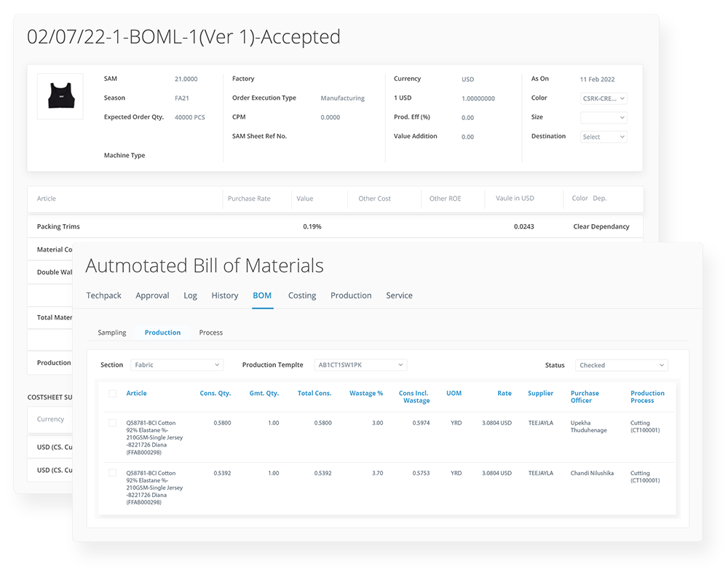
Task: Open the Log tab
Action: click(190, 295)
